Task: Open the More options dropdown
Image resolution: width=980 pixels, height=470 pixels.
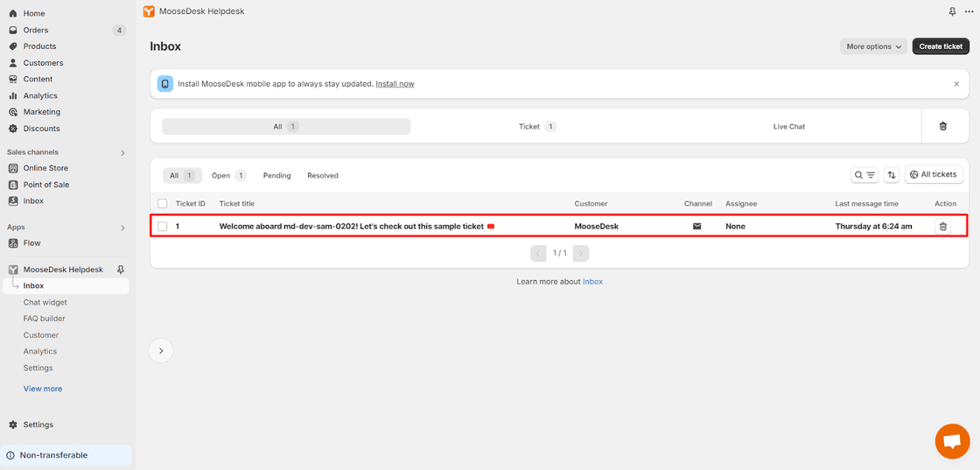Action: [x=873, y=46]
